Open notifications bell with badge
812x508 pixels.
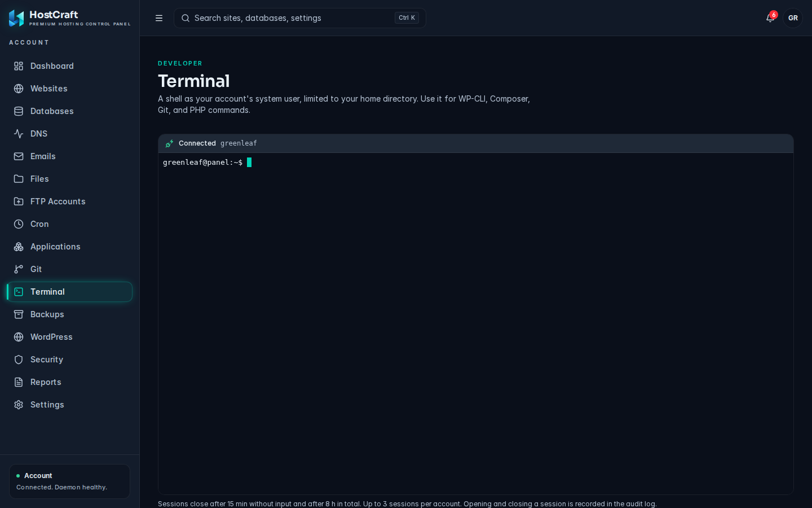point(771,17)
